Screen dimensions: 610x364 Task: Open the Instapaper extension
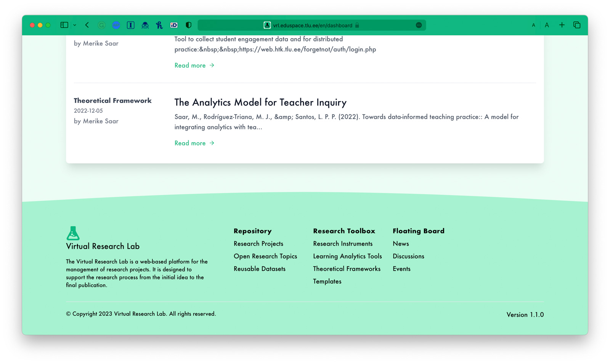point(130,25)
